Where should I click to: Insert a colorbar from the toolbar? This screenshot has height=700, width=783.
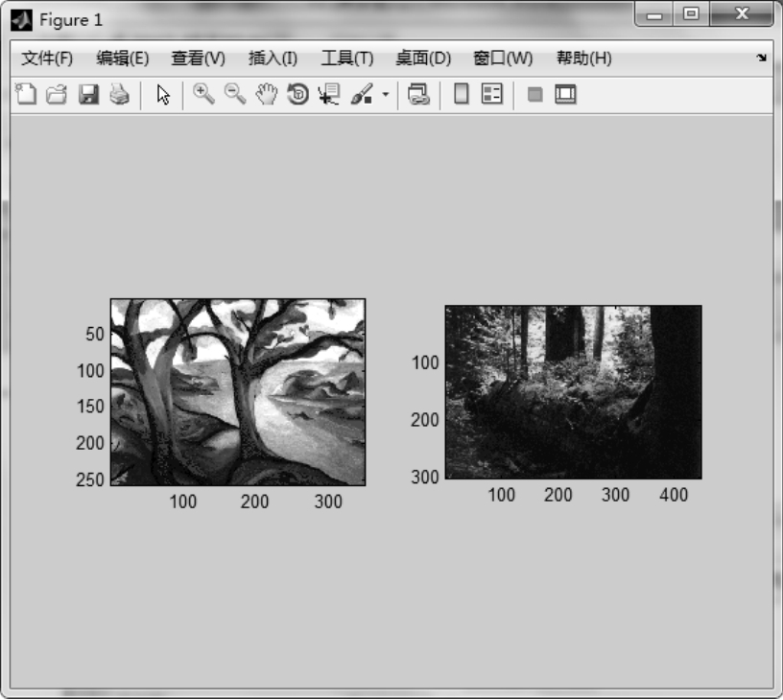(x=462, y=94)
